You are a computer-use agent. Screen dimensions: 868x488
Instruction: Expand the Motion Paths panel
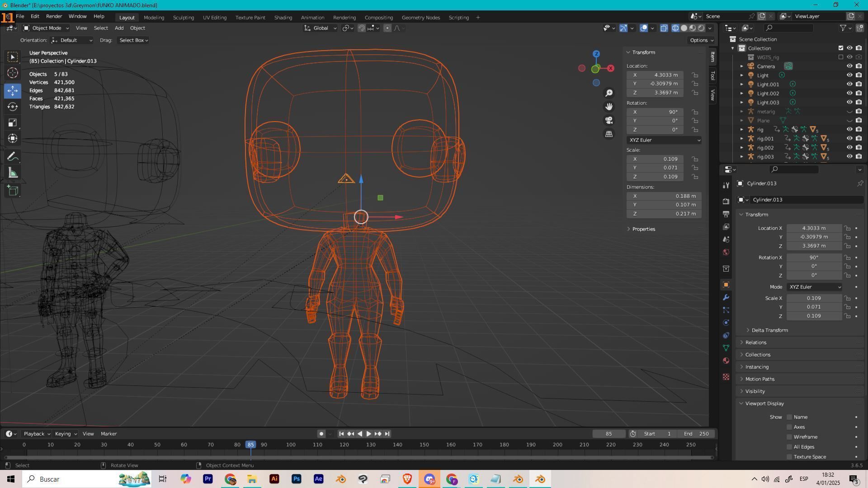tap(759, 379)
